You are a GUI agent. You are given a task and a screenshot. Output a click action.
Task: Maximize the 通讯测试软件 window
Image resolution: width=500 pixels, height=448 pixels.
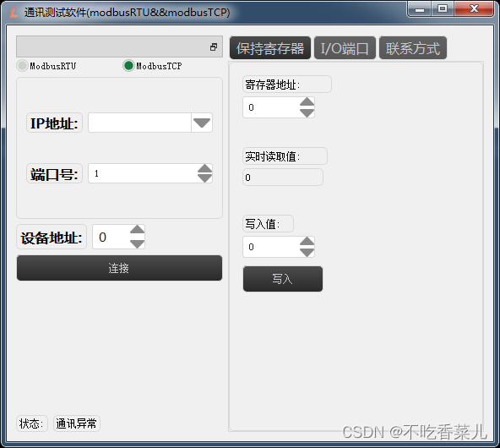coord(443,9)
